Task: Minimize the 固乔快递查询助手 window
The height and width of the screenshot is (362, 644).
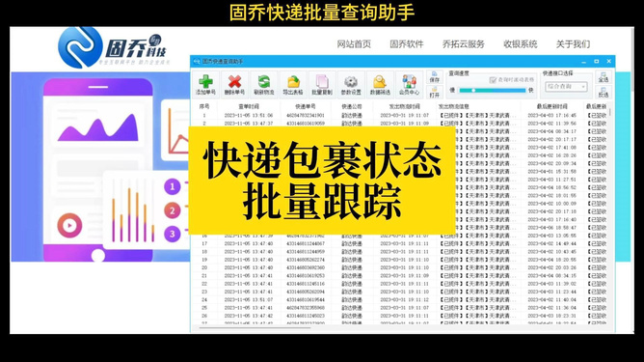Action: [583, 61]
